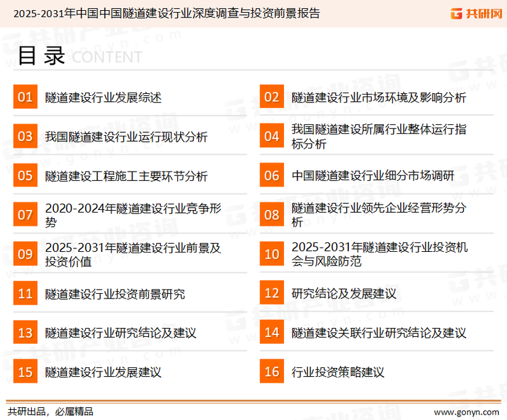Click the orange 03 number box
The width and height of the screenshot is (507, 420).
[25, 136]
